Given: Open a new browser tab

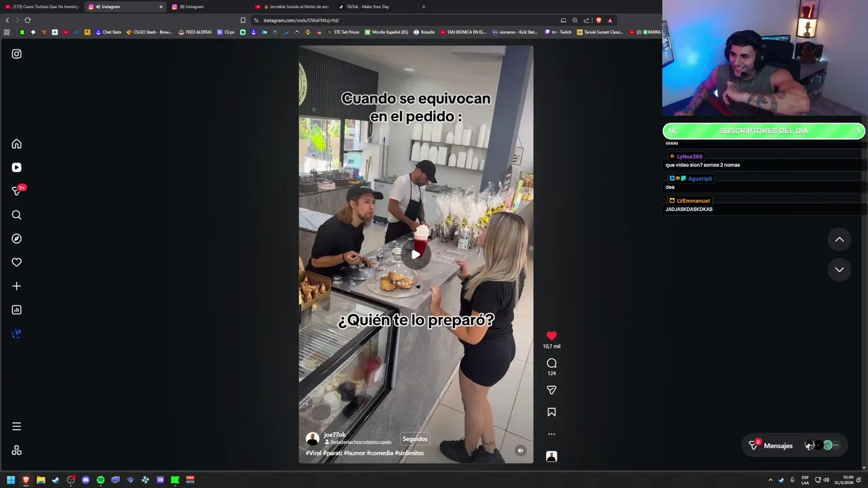Looking at the screenshot, I should click(x=424, y=7).
